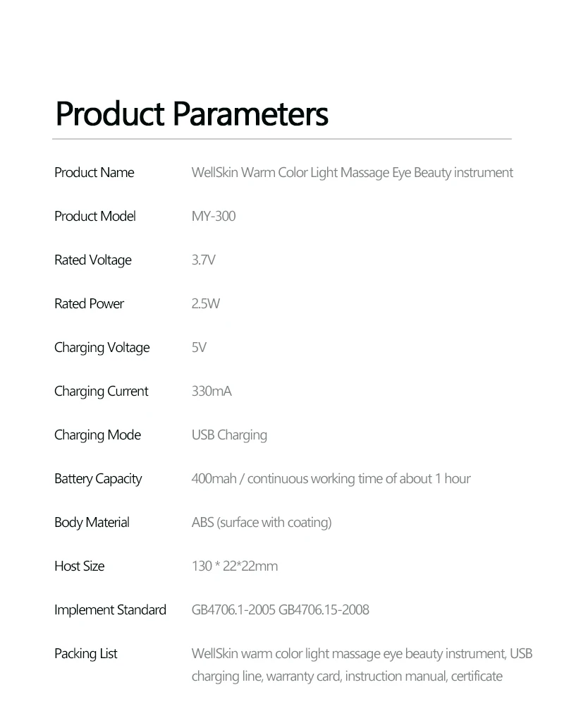This screenshot has height=728, width=564.
Task: Click the Rated Power label
Action: (x=89, y=304)
